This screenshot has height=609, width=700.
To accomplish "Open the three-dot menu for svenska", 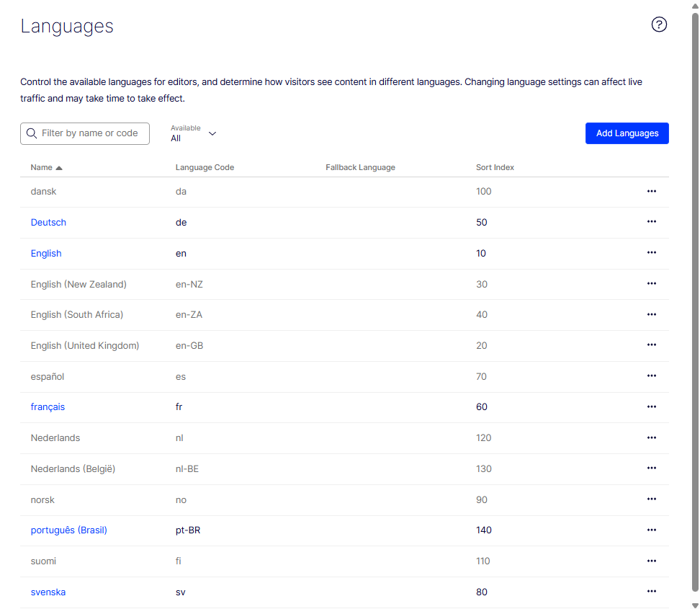I will tap(651, 592).
